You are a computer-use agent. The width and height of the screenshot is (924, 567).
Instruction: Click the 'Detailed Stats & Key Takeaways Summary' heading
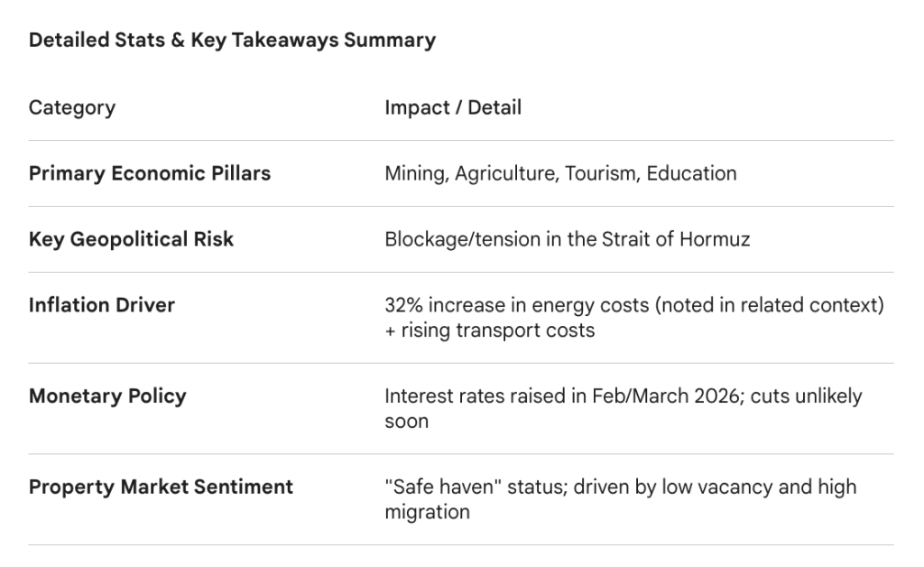232,40
